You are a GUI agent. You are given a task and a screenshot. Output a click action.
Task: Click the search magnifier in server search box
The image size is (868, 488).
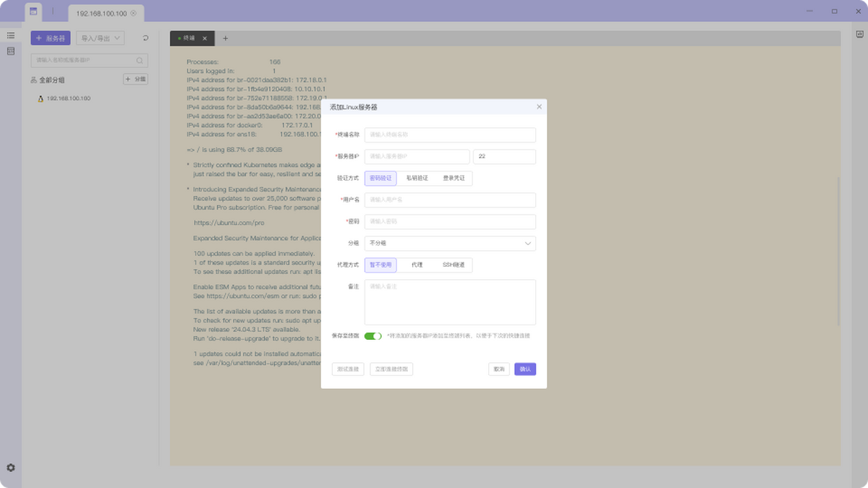click(140, 61)
